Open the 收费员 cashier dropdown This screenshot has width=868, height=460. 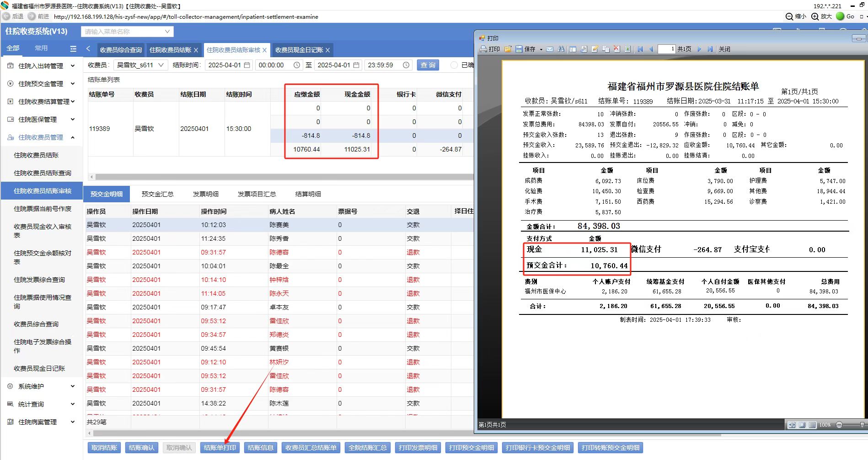(140, 65)
